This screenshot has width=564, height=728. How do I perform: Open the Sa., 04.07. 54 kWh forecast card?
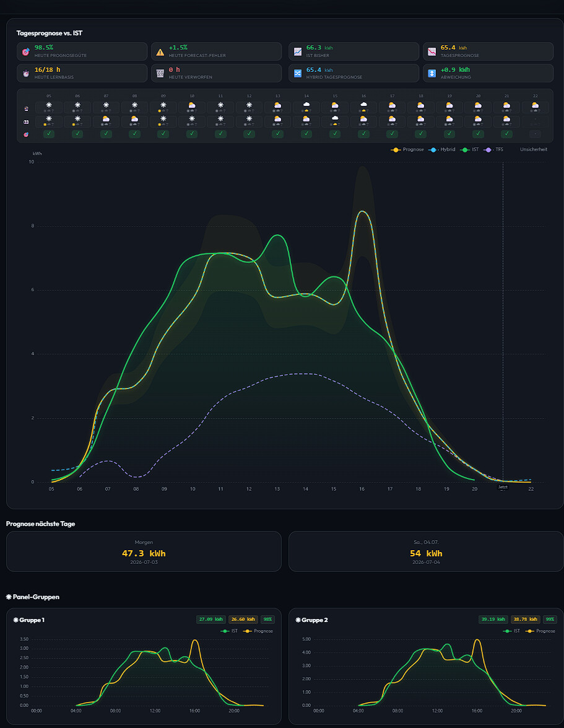tap(426, 551)
